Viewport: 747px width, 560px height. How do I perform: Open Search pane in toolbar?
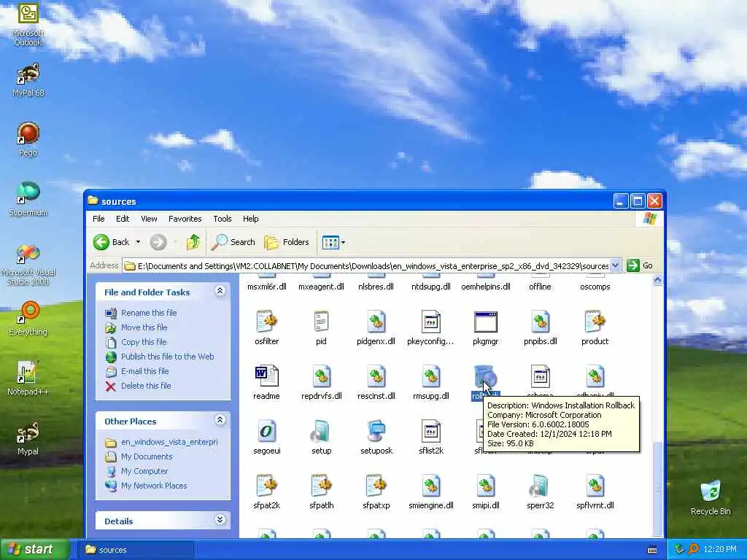click(x=233, y=242)
